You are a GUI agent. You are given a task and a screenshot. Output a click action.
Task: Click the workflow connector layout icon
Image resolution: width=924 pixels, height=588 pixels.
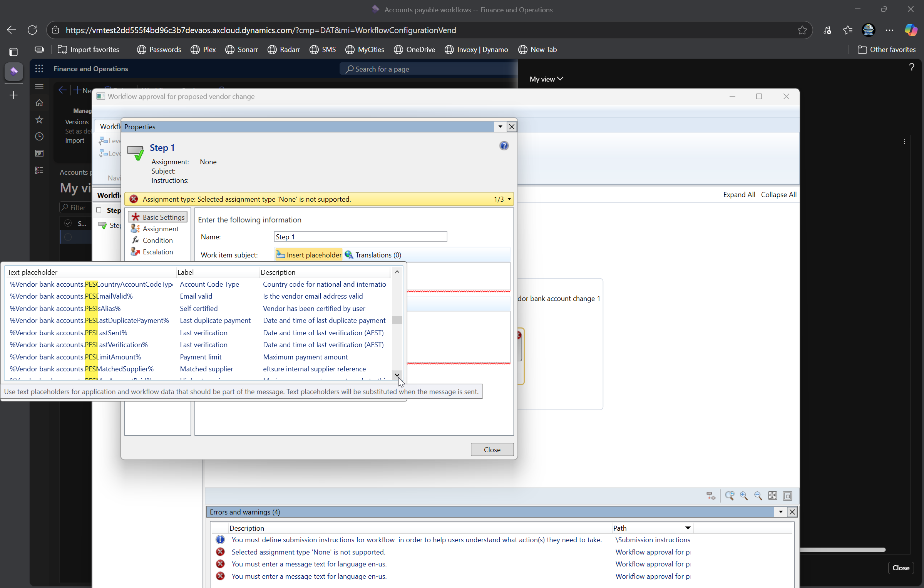pos(711,496)
